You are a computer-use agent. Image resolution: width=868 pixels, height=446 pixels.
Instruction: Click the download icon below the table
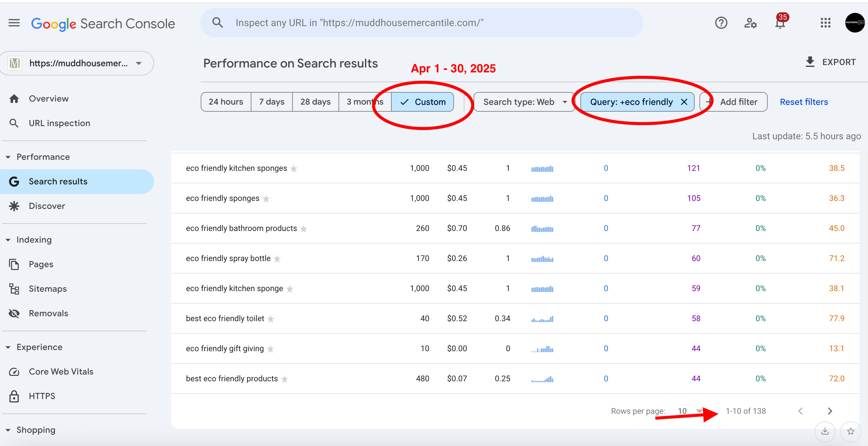824,431
